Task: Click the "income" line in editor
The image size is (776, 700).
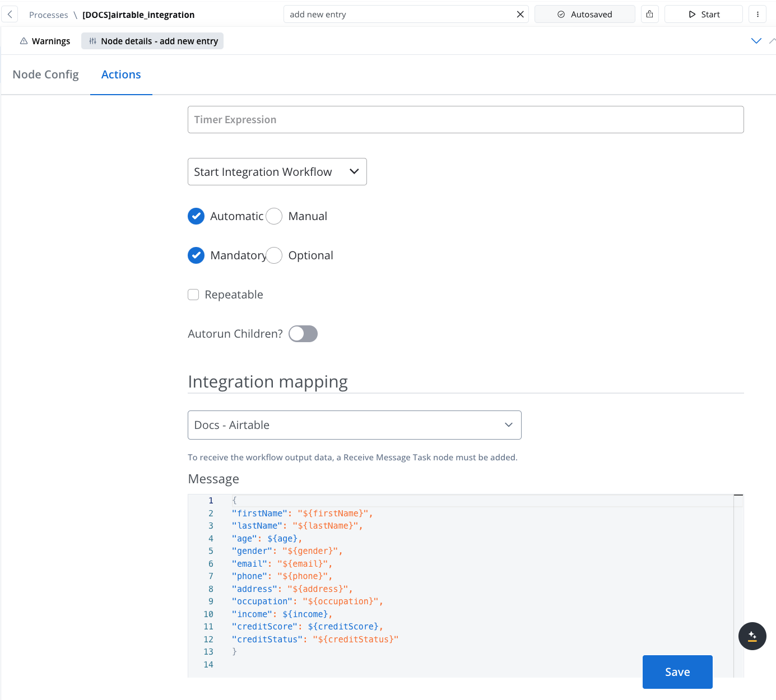Action: (282, 614)
